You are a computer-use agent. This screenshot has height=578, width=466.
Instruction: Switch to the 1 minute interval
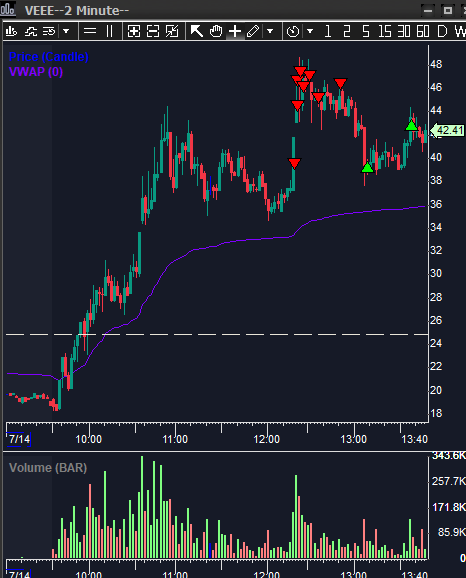click(328, 31)
